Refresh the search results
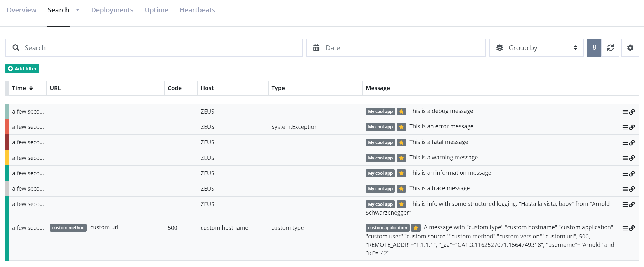The height and width of the screenshot is (267, 644). (611, 47)
